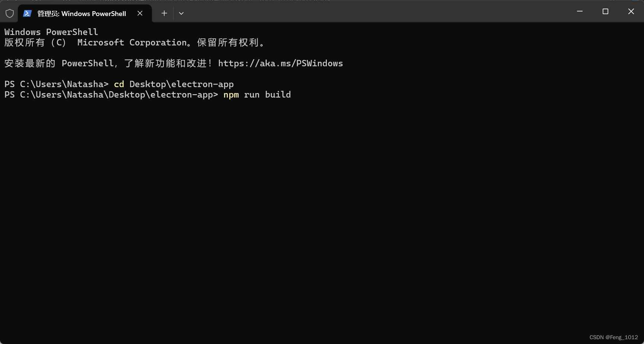The height and width of the screenshot is (344, 644).
Task: Close the Windows PowerShell tab with its X
Action: 140,13
